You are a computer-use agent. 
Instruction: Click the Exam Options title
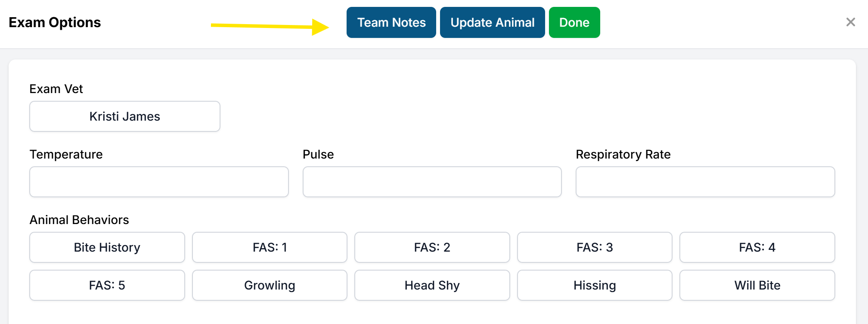[55, 22]
